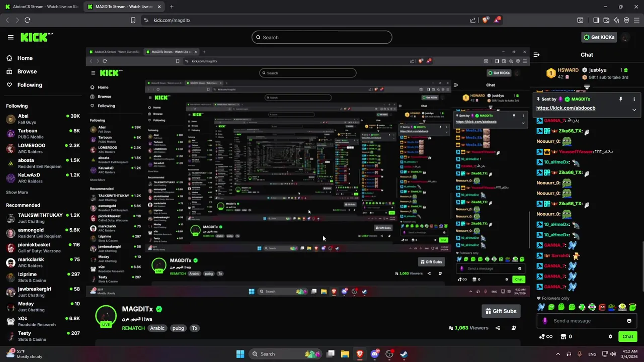644x362 pixels.
Task: Insert the red angry emote
Action: pos(602,307)
